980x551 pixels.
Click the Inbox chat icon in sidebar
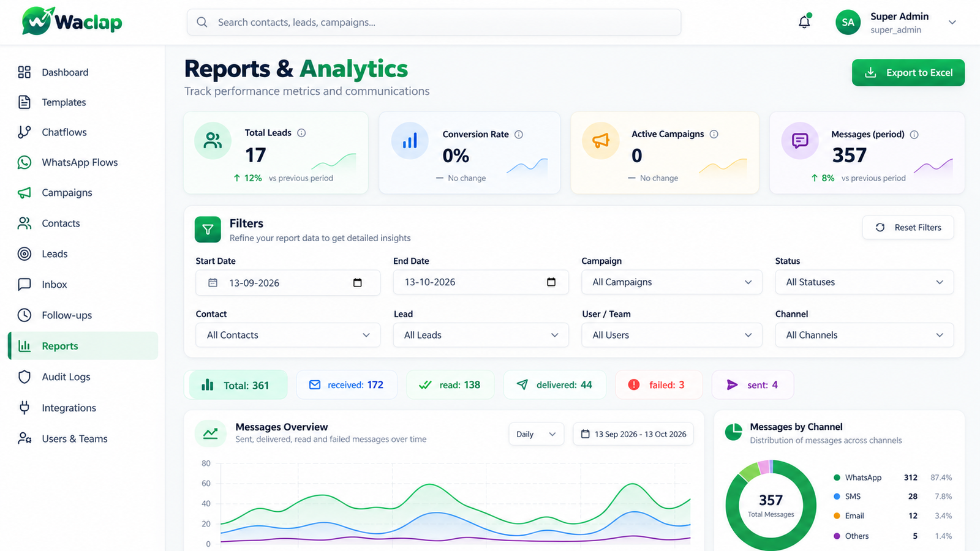pyautogui.click(x=24, y=284)
